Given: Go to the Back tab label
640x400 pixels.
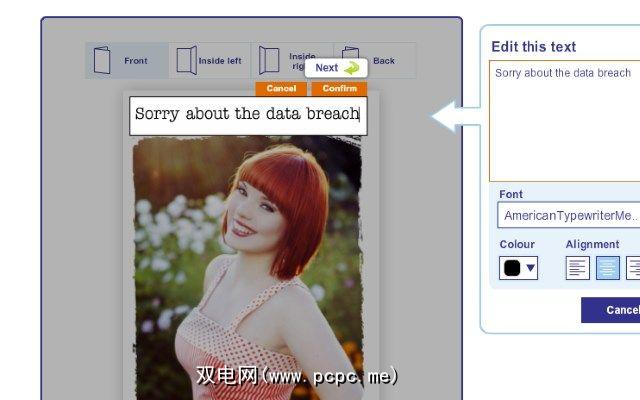Looking at the screenshot, I should coord(384,61).
